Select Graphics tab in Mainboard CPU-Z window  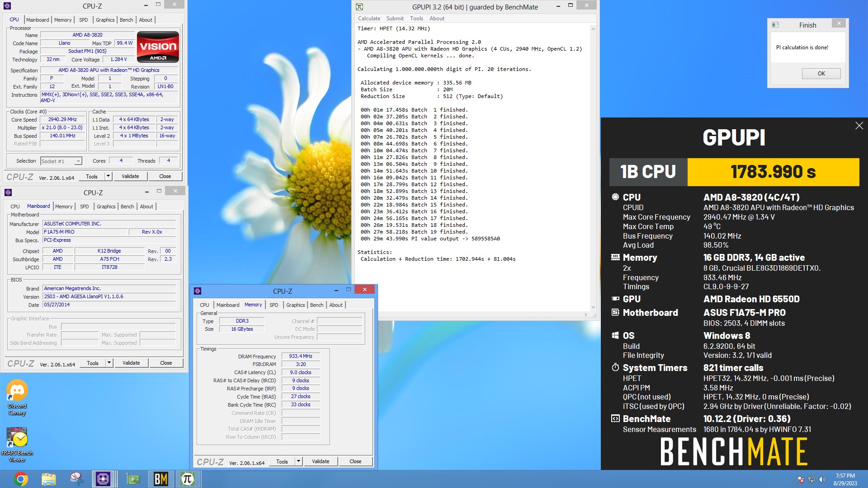(106, 206)
